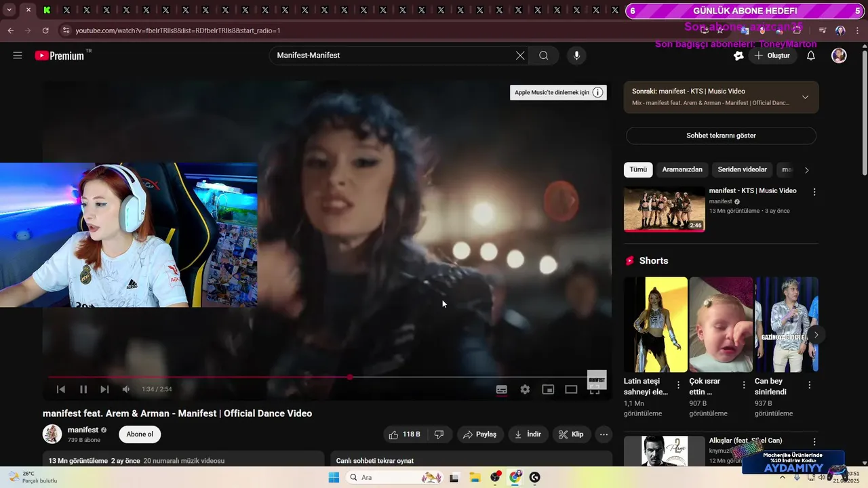
Task: Skip to next video in player
Action: [104, 389]
